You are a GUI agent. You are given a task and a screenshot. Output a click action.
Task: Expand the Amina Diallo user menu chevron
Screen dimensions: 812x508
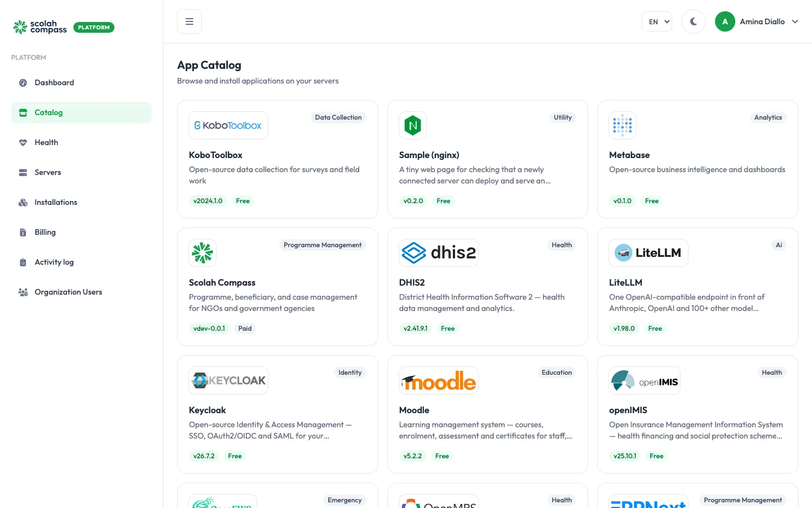point(795,21)
